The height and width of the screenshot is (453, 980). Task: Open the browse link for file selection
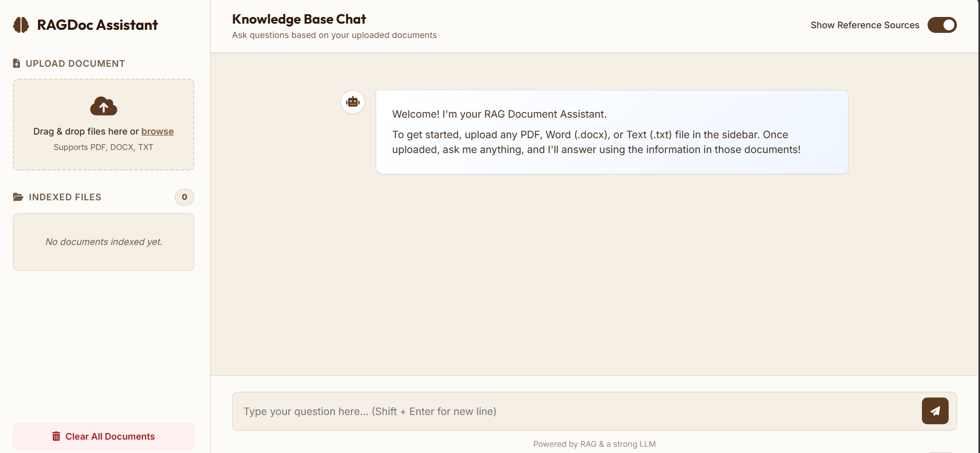click(157, 131)
